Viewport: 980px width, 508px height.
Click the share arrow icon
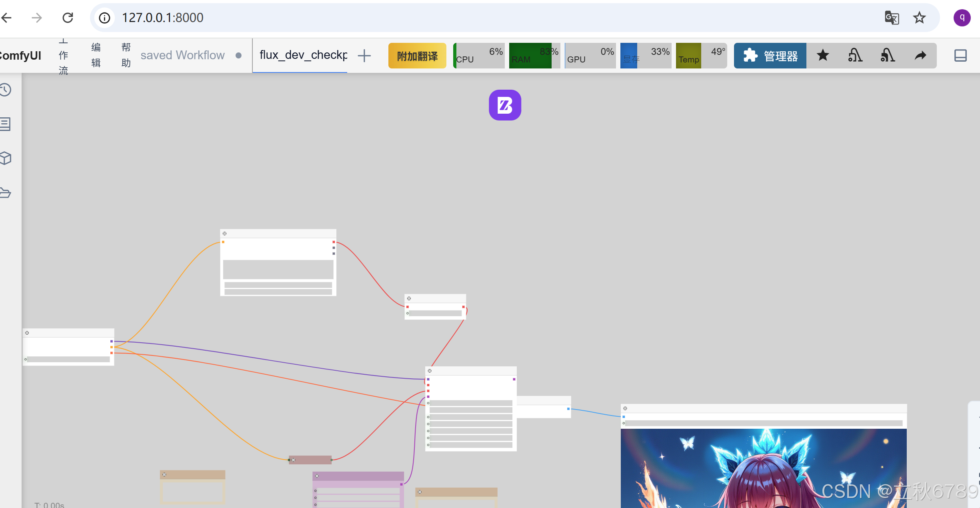920,56
